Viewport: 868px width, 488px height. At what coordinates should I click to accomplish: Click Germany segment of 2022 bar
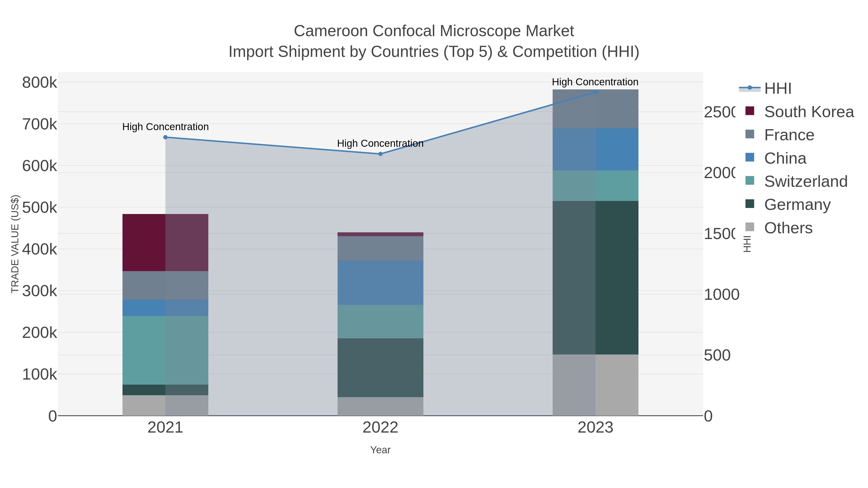coord(380,368)
